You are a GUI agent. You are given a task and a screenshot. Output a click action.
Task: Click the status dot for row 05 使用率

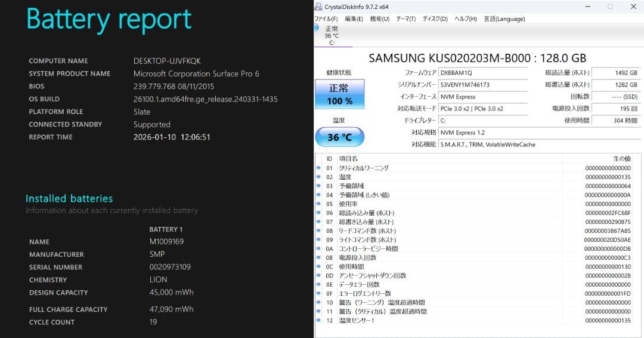(318, 204)
